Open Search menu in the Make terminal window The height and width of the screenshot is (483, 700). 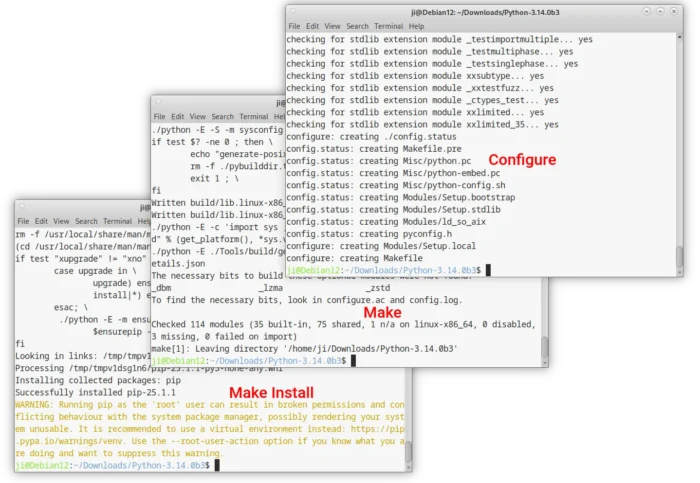(x=222, y=117)
